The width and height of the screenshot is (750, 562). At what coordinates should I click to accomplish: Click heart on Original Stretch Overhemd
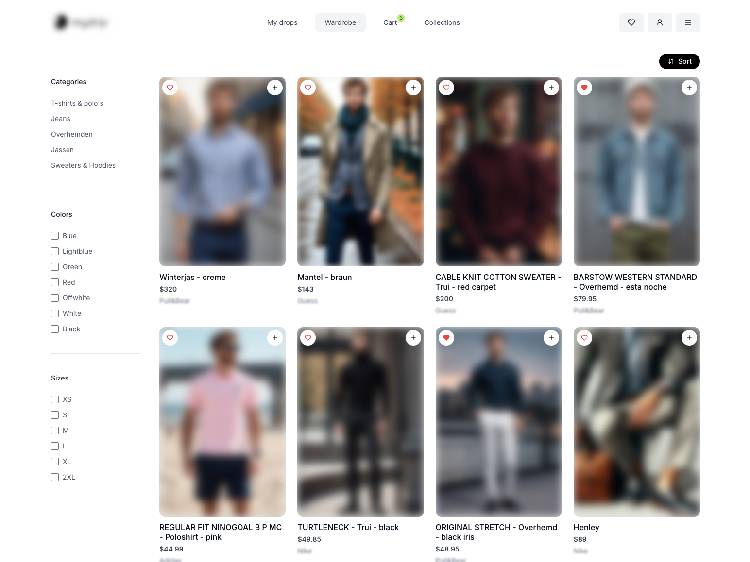(x=446, y=338)
